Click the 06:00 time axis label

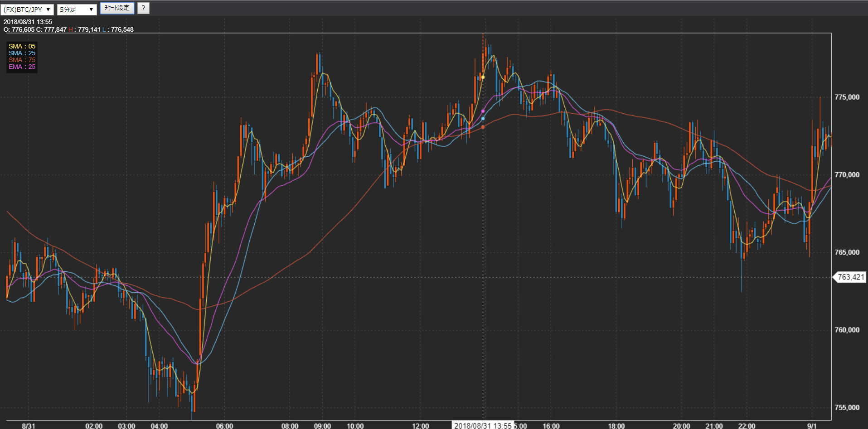(224, 426)
